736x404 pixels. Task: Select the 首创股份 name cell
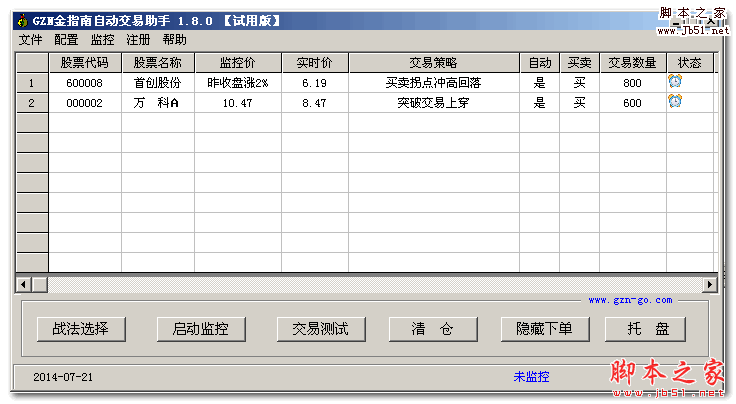click(158, 83)
